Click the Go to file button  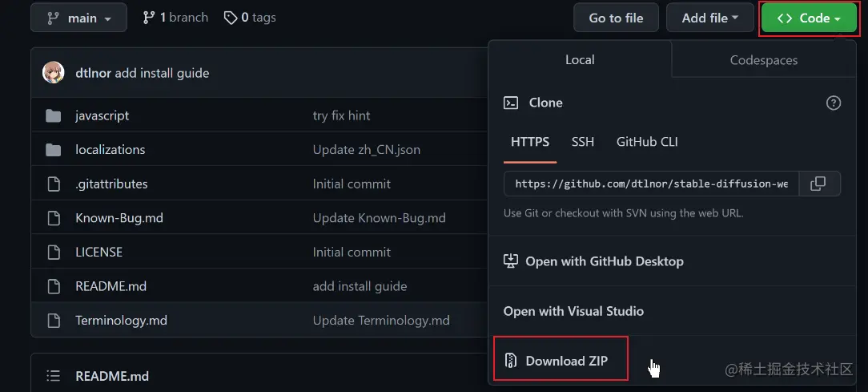pos(616,18)
